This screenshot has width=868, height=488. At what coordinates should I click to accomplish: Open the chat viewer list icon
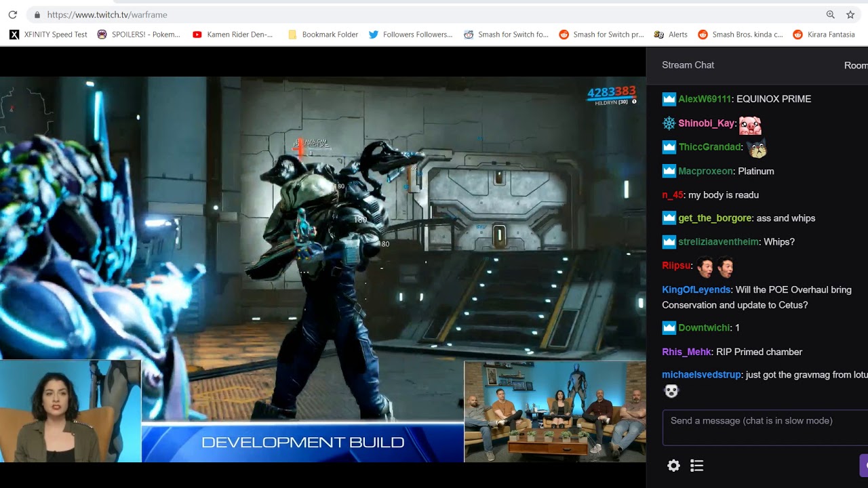[696, 466]
